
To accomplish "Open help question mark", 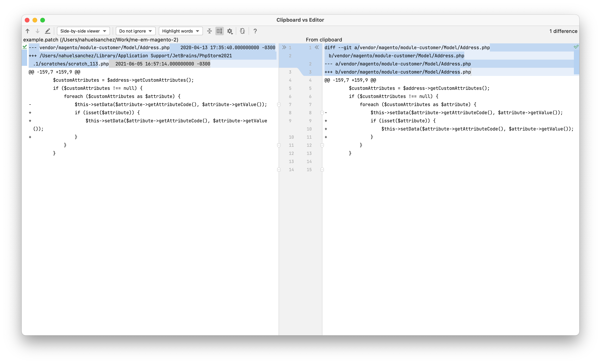I will [x=255, y=31].
